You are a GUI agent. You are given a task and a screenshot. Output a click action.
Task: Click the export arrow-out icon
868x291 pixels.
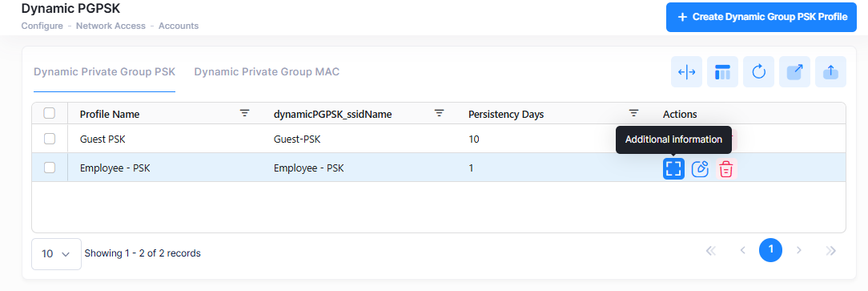(x=794, y=72)
